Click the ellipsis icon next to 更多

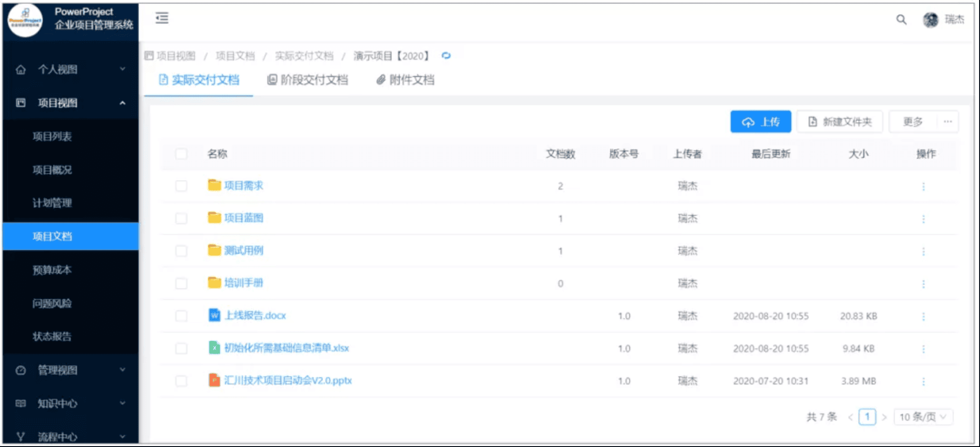point(947,121)
